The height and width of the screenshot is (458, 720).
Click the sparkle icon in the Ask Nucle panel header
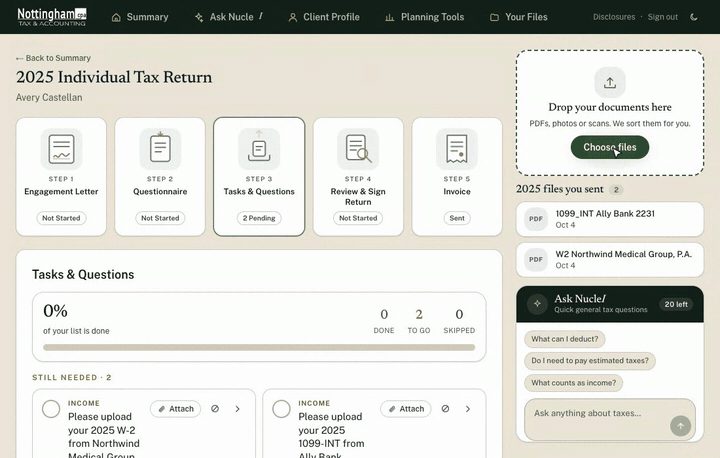[x=537, y=304]
